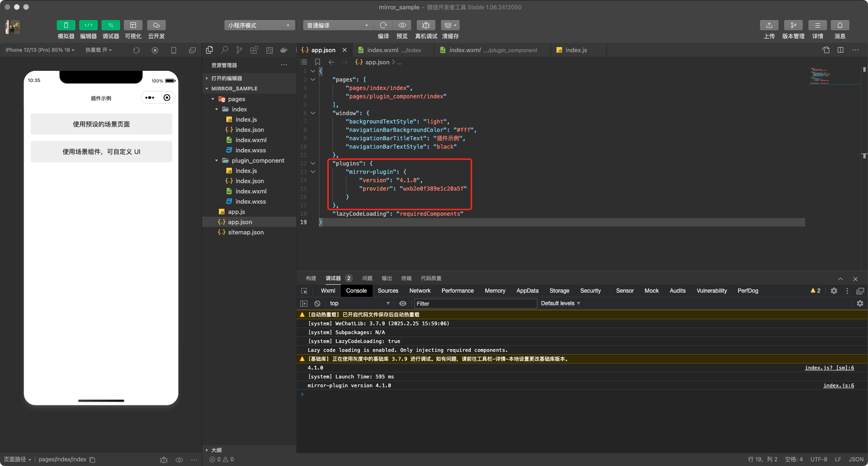Open the hot reload dropdown
The height and width of the screenshot is (466, 868).
pyautogui.click(x=98, y=50)
